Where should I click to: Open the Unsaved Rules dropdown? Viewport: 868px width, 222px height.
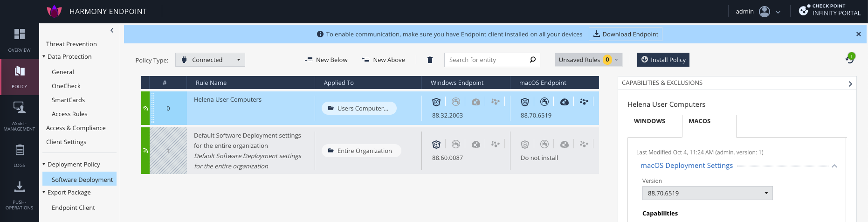point(588,60)
